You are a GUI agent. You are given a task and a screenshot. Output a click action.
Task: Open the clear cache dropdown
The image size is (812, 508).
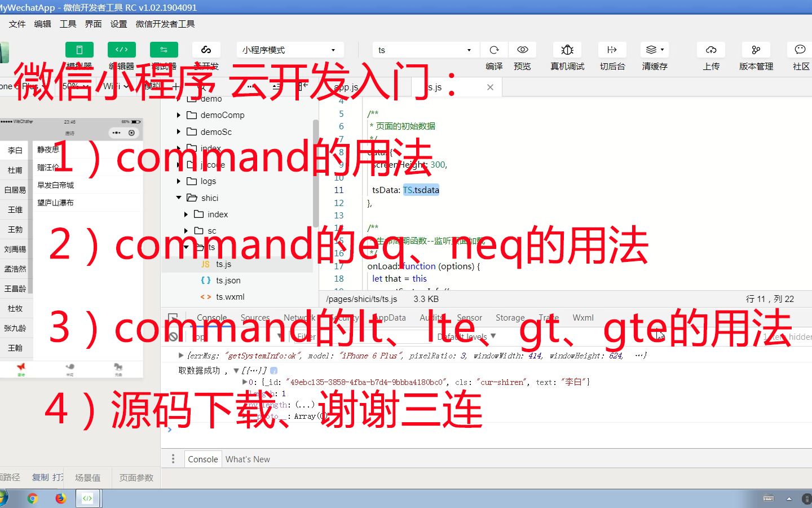pyautogui.click(x=655, y=50)
